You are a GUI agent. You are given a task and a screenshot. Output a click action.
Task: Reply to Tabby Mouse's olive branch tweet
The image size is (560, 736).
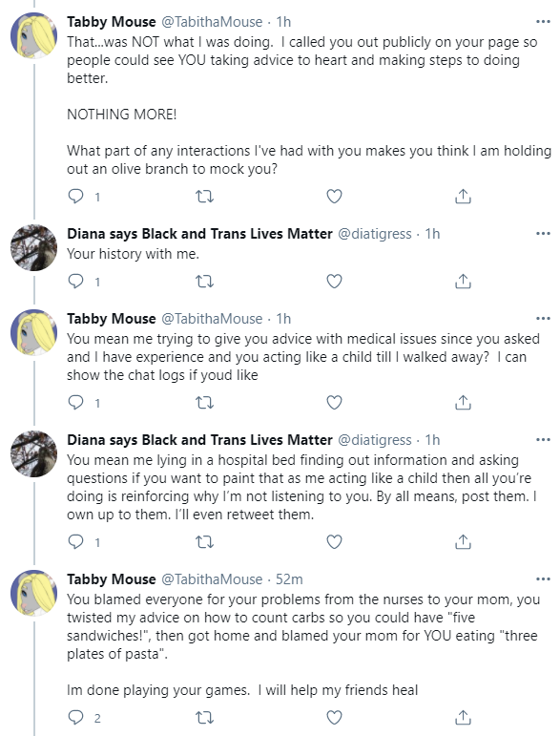click(x=76, y=197)
